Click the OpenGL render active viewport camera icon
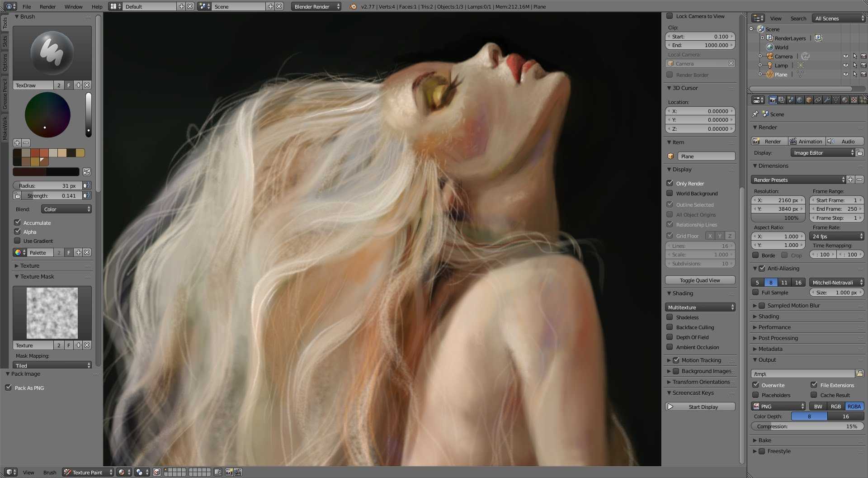 [x=229, y=472]
